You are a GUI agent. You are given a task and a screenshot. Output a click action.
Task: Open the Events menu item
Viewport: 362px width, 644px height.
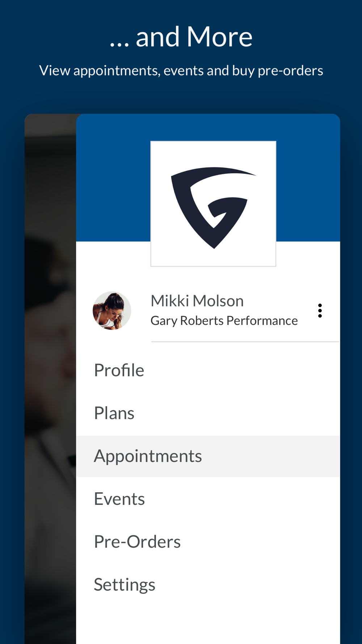pos(208,499)
